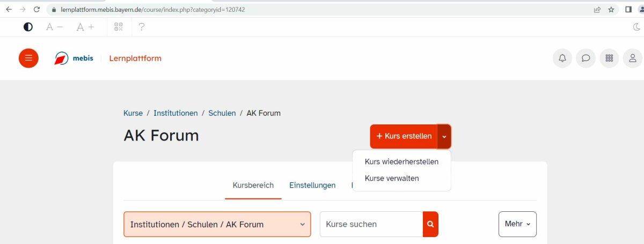The width and height of the screenshot is (644, 244).
Task: Click the browser forward arrow
Action: (x=23, y=9)
